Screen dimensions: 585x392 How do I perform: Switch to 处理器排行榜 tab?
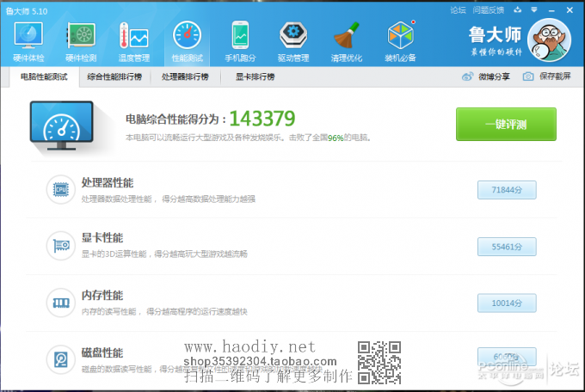click(x=185, y=77)
